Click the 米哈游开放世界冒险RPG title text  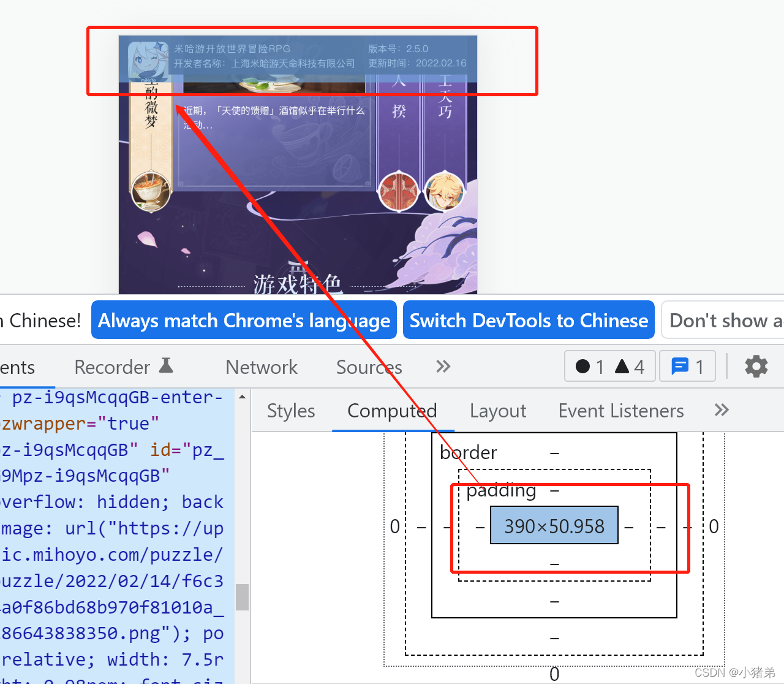pos(232,49)
